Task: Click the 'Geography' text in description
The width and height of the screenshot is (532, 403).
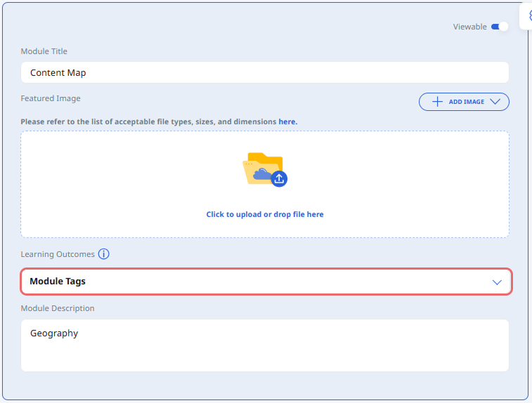Action: click(x=54, y=333)
